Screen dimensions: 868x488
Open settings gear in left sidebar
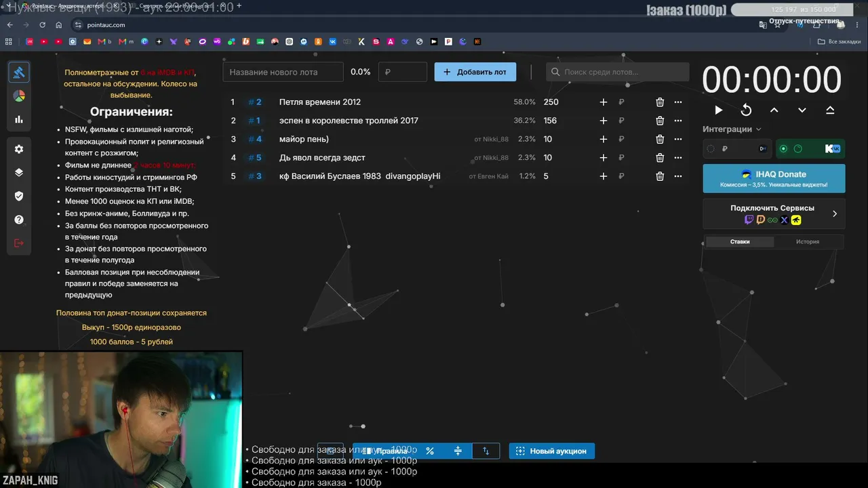[x=19, y=149]
